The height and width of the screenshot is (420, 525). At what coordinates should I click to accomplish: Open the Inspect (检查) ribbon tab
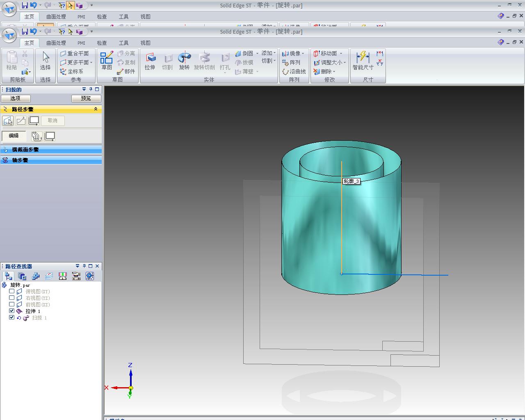pyautogui.click(x=102, y=43)
